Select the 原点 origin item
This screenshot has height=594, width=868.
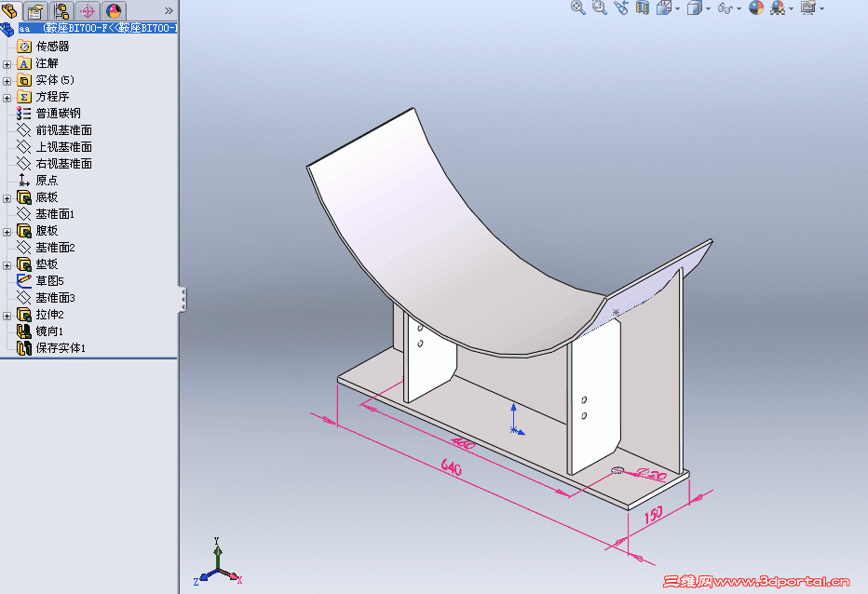click(47, 181)
